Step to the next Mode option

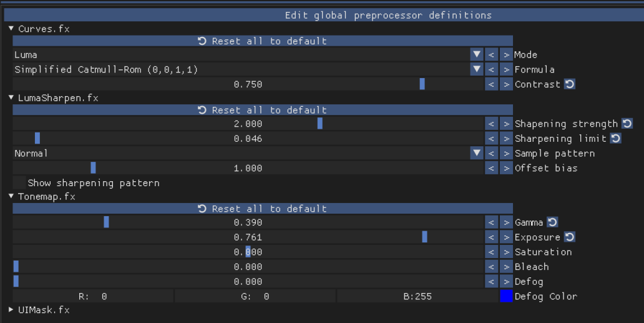pyautogui.click(x=506, y=54)
